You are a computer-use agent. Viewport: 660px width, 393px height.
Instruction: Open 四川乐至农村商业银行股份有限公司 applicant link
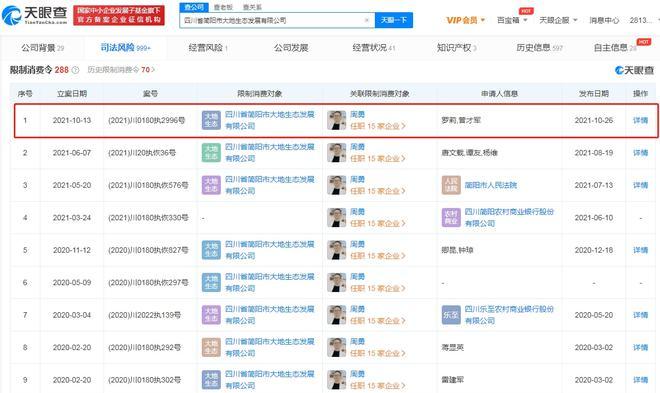pos(509,315)
